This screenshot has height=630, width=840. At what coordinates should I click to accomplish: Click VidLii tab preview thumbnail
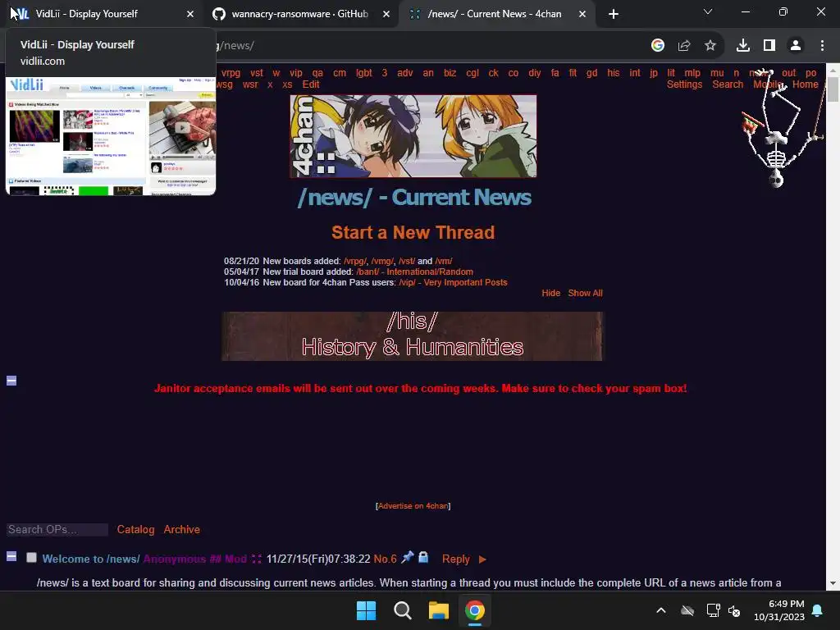click(x=111, y=136)
